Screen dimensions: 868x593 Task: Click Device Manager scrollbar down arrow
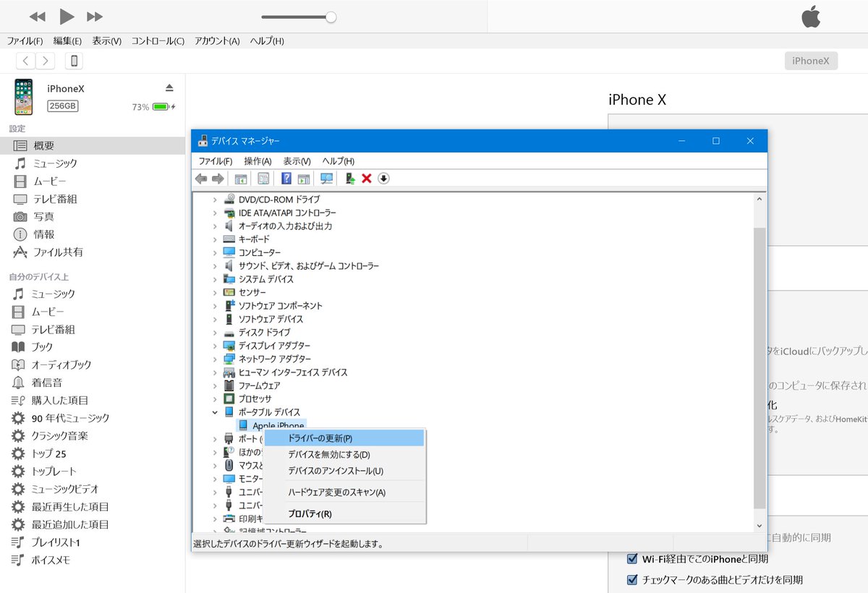[759, 526]
